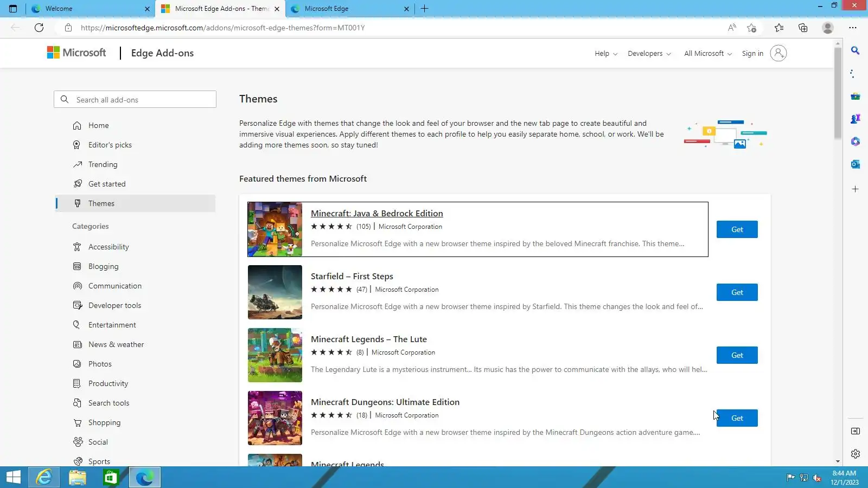Open the network icon in system tray

(804, 478)
